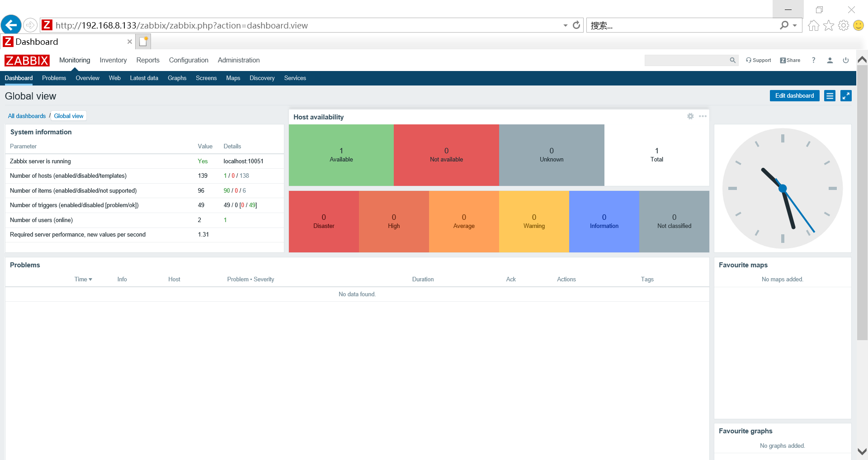The height and width of the screenshot is (460, 868).
Task: Click the Not classified severity tile
Action: coord(674,222)
